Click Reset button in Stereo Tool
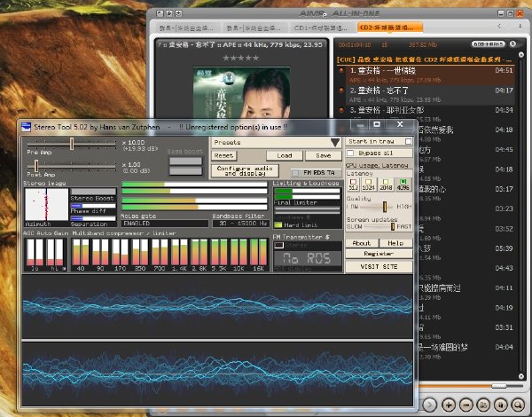This screenshot has width=532, height=417. (224, 155)
